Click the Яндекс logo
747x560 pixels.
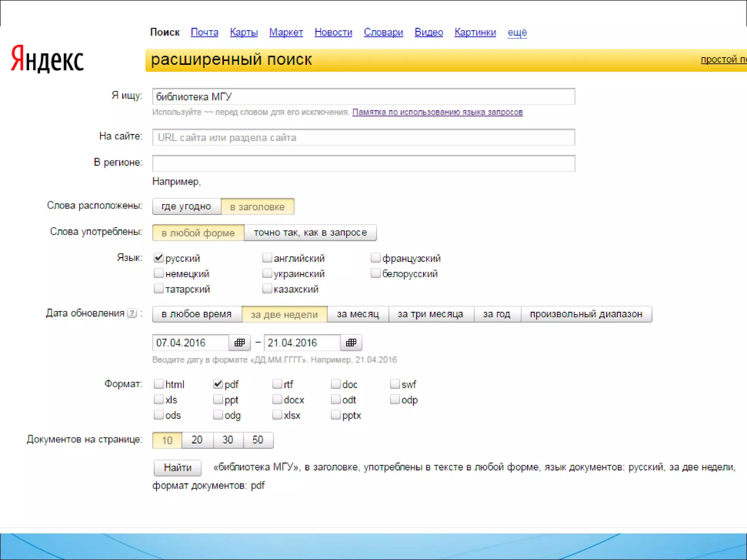47,59
